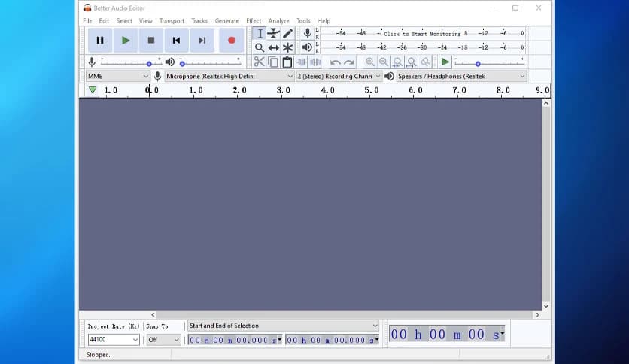Click Play-at-speed green button
The width and height of the screenshot is (629, 364).
[445, 62]
